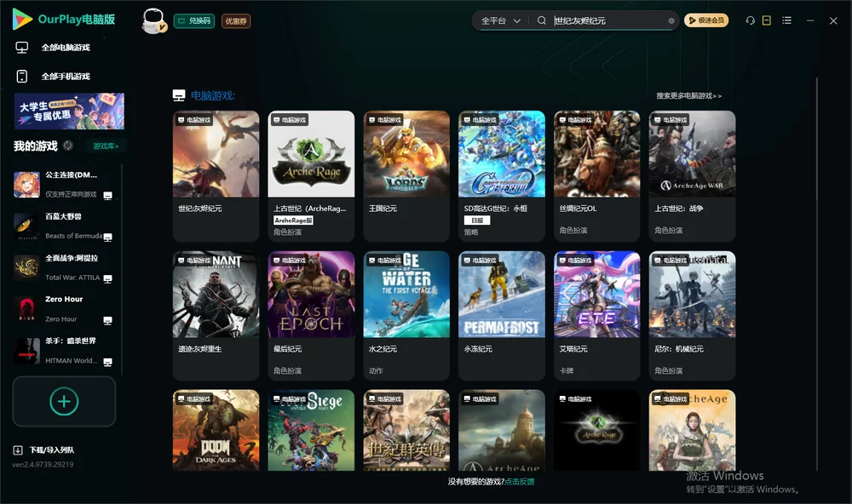
Task: Open the 大学生专属优惠 banner
Action: pyautogui.click(x=70, y=111)
